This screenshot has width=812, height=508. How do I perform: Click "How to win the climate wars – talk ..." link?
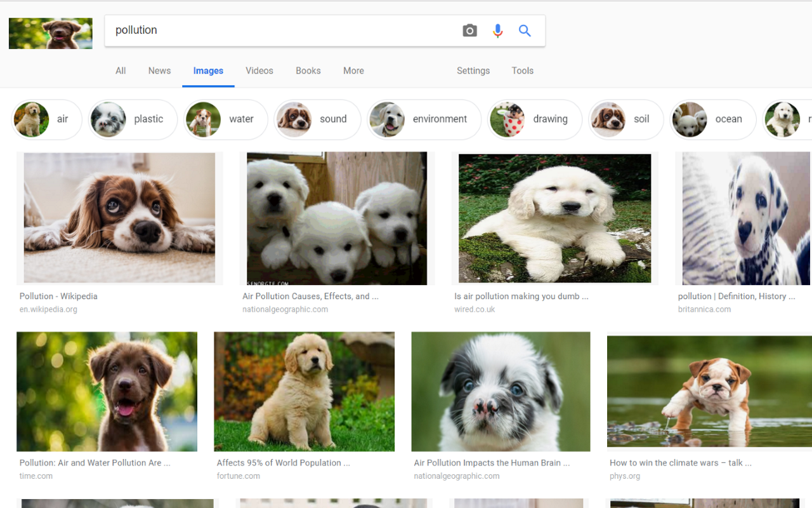(x=681, y=463)
